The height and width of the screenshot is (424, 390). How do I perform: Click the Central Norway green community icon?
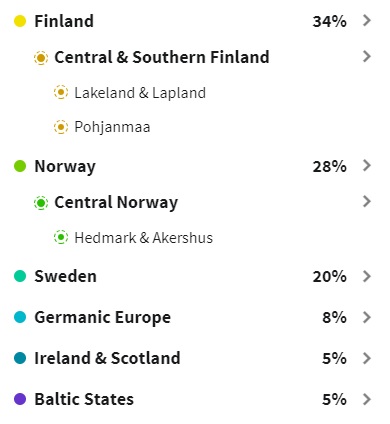tap(41, 203)
